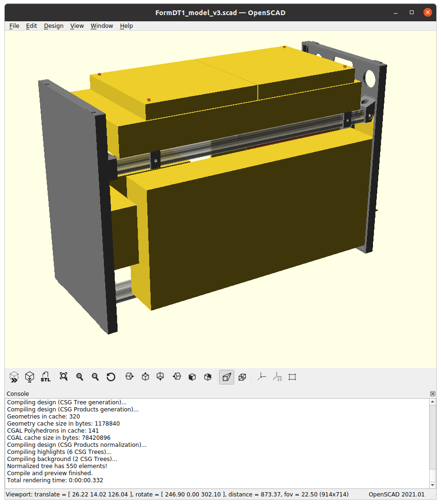Viewport: 441px width, 504px height.
Task: Toggle Show Axes
Action: pyautogui.click(x=262, y=377)
